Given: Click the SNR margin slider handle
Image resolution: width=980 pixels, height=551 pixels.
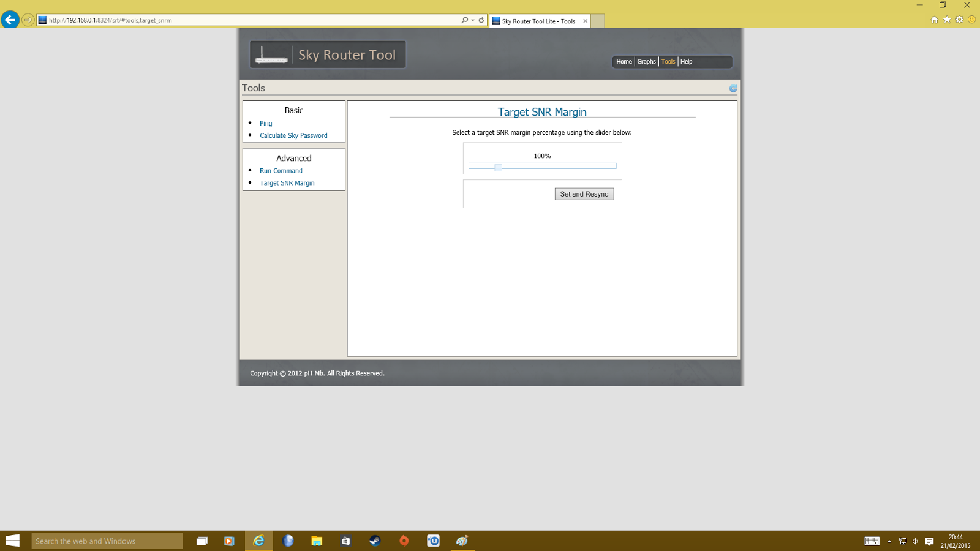Looking at the screenshot, I should [x=499, y=167].
